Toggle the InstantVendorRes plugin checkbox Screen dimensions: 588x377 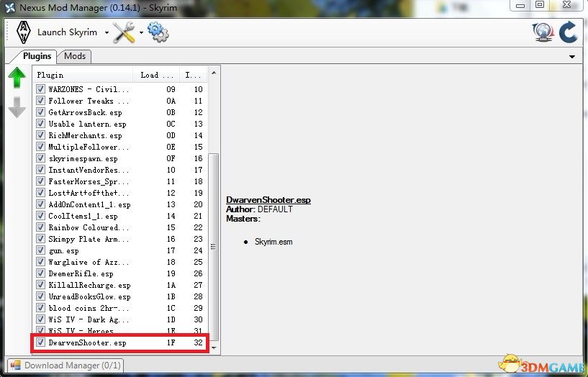click(40, 170)
